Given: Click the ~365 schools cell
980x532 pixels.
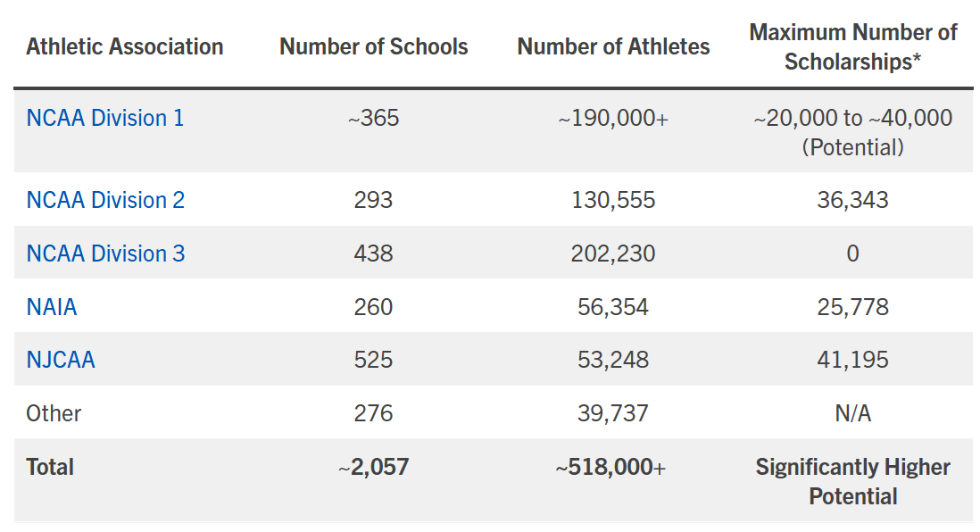Looking at the screenshot, I should coord(373,118).
